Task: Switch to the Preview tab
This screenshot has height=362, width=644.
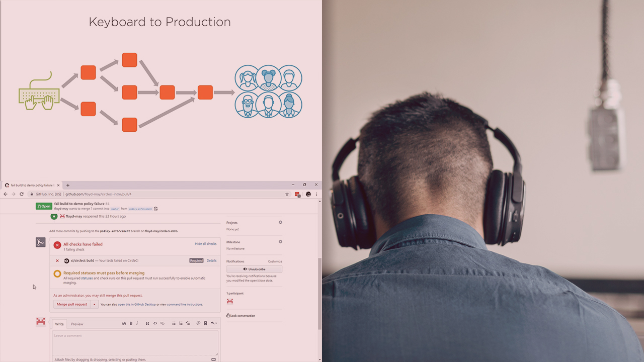Action: pyautogui.click(x=77, y=324)
